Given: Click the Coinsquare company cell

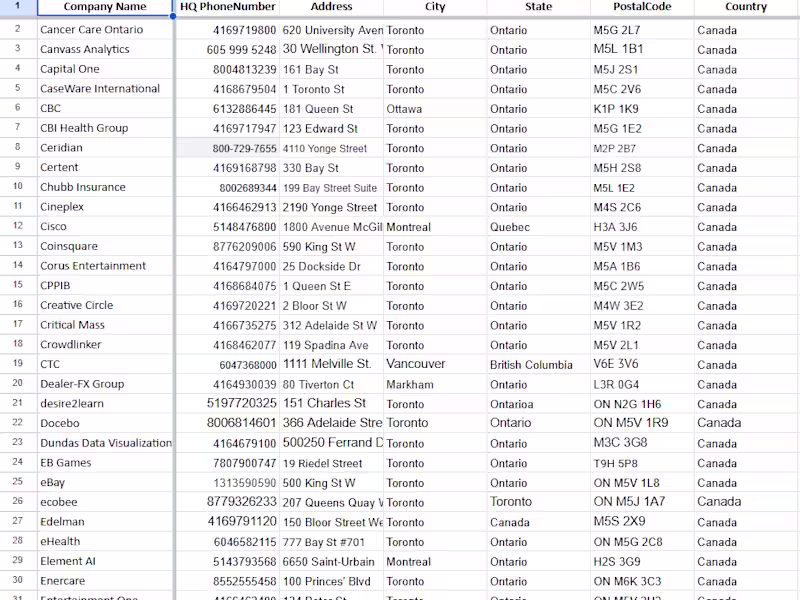Looking at the screenshot, I should click(105, 246).
